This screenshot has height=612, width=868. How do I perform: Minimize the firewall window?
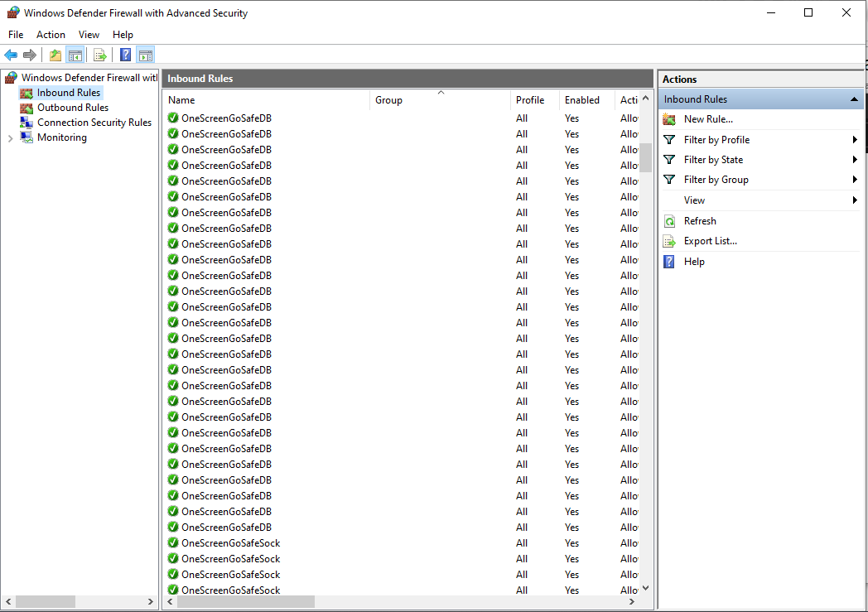(771, 12)
